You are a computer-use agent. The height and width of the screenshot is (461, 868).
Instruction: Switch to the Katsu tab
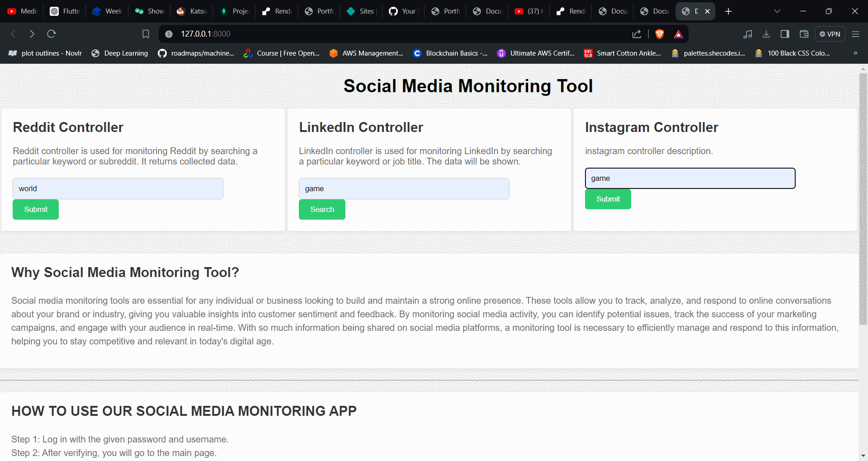coord(192,11)
